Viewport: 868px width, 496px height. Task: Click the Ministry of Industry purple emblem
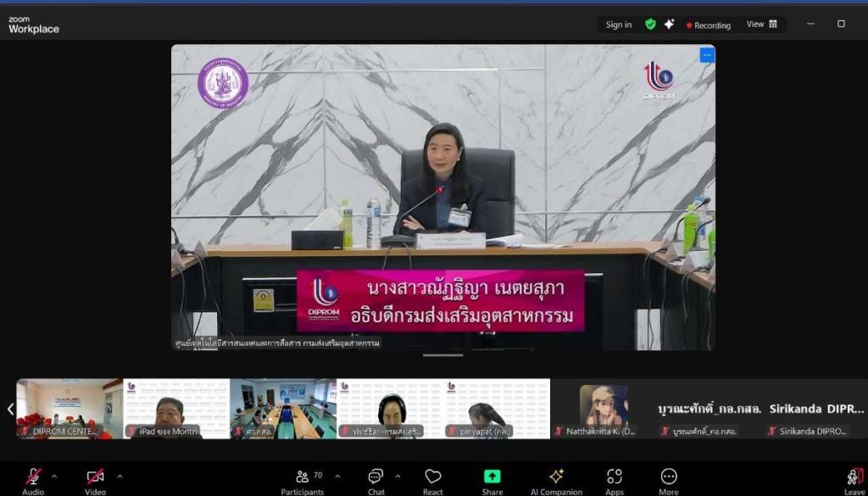223,84
